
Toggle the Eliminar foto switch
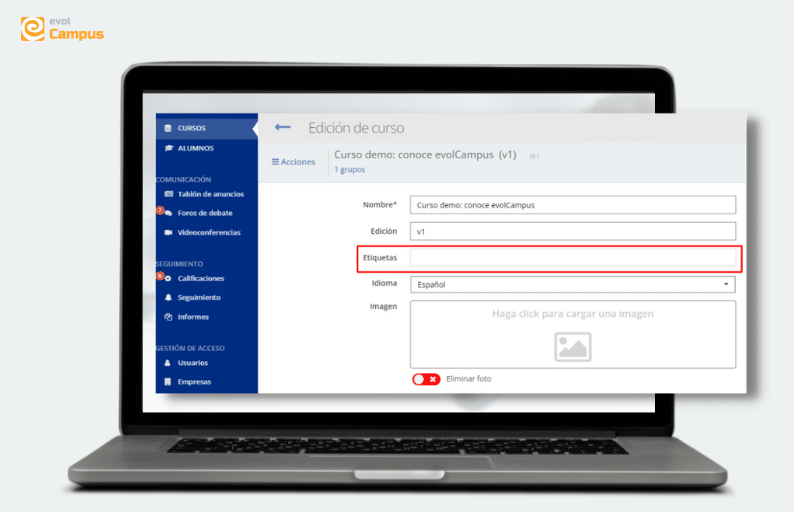(x=426, y=379)
